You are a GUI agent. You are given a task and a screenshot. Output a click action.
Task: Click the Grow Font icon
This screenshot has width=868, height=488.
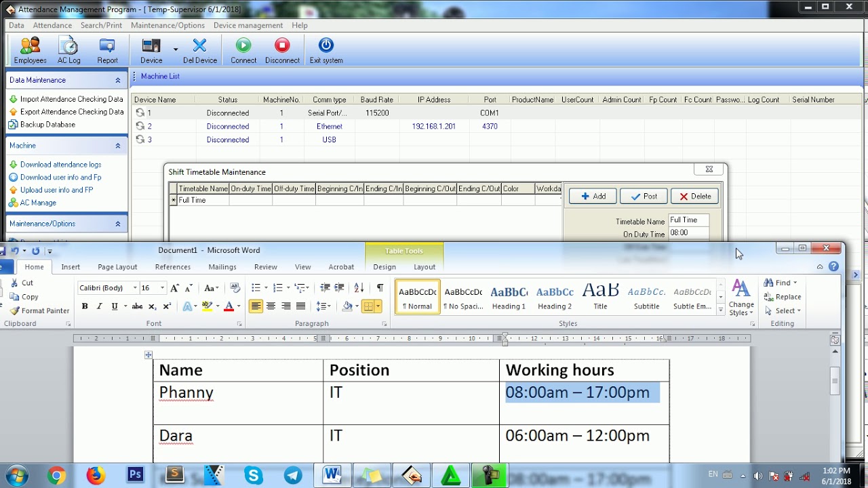175,288
